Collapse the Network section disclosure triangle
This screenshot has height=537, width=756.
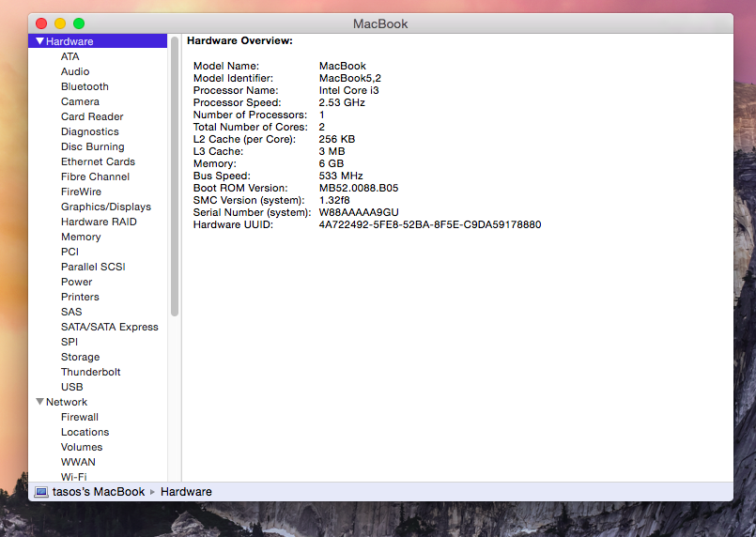coord(39,402)
